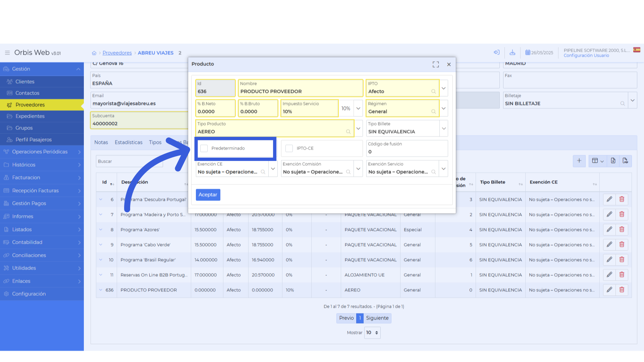Screen dimensions: 644x362
Task: Open the Billetaje dropdown arrow
Action: (x=633, y=100)
